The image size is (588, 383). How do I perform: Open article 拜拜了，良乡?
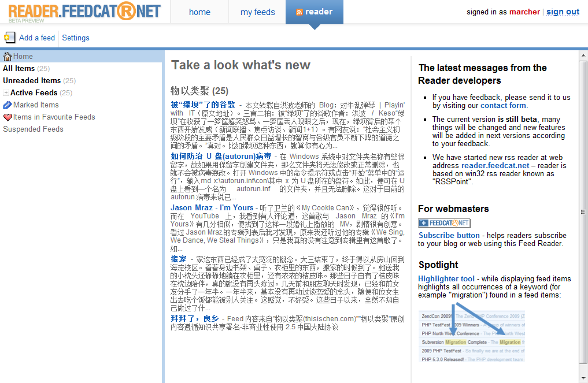[195, 318]
